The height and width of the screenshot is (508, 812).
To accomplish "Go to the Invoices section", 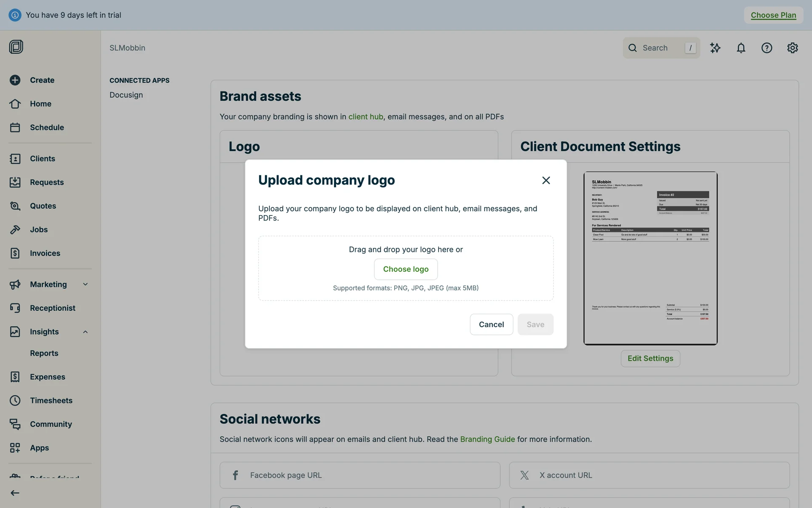I will coord(45,253).
